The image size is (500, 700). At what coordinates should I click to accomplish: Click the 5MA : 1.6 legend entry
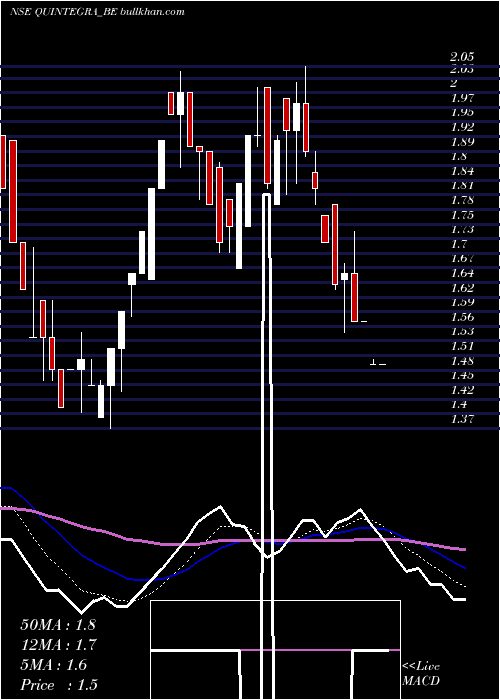pos(54,665)
